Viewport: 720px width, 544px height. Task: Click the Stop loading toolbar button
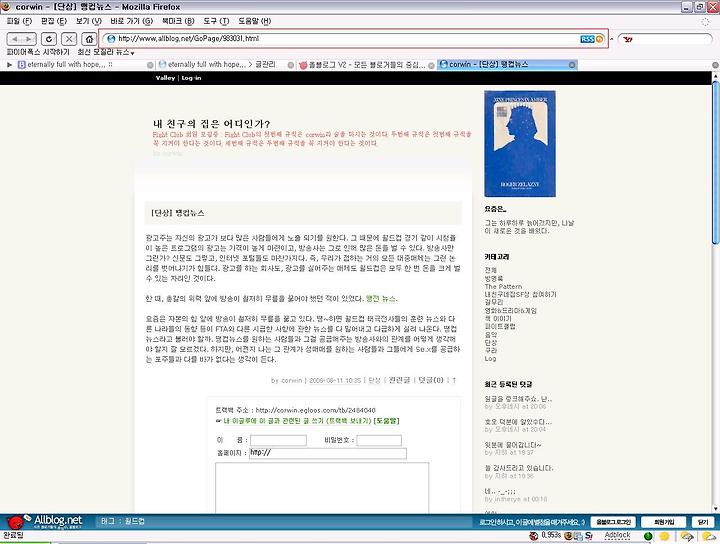[x=69, y=39]
